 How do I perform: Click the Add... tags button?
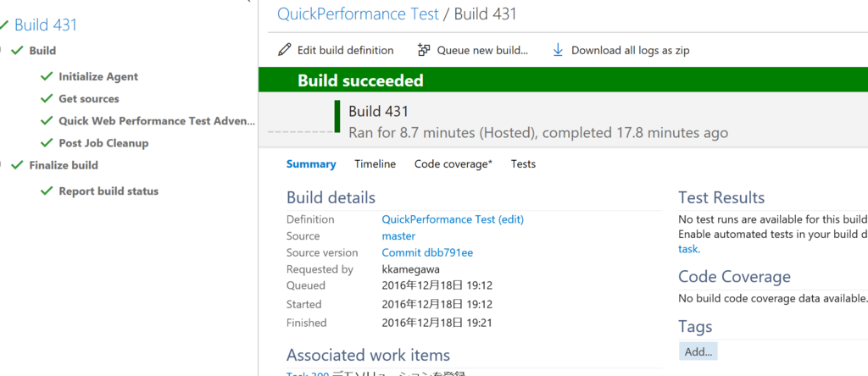pyautogui.click(x=698, y=351)
